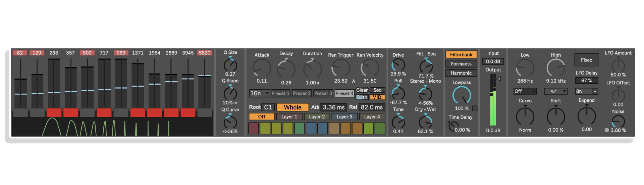This screenshot has height=185, width=644.
Task: Click the Q Size knob
Action: (230, 64)
